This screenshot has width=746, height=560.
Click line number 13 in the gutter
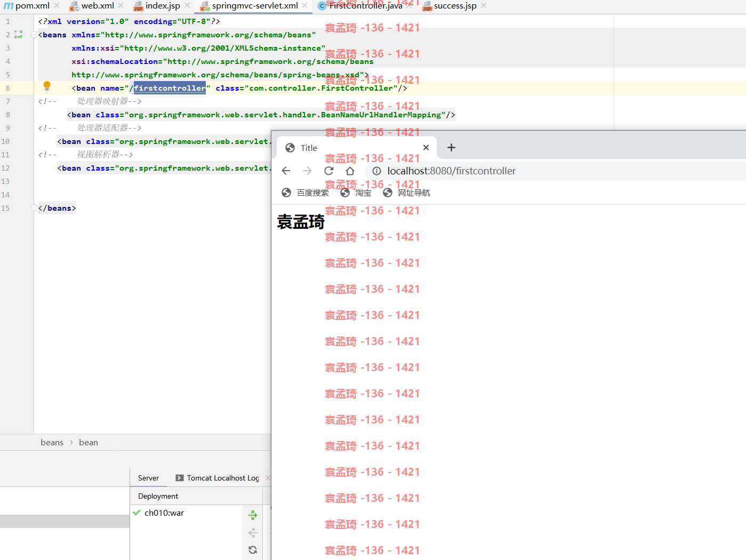[x=5, y=181]
